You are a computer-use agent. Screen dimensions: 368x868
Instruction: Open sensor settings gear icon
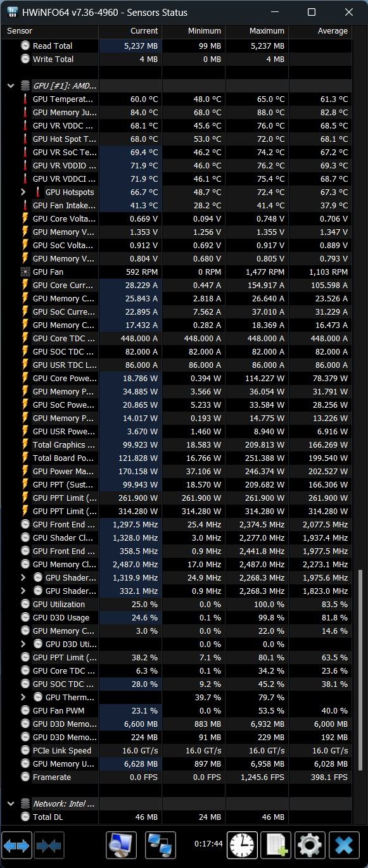click(x=310, y=845)
